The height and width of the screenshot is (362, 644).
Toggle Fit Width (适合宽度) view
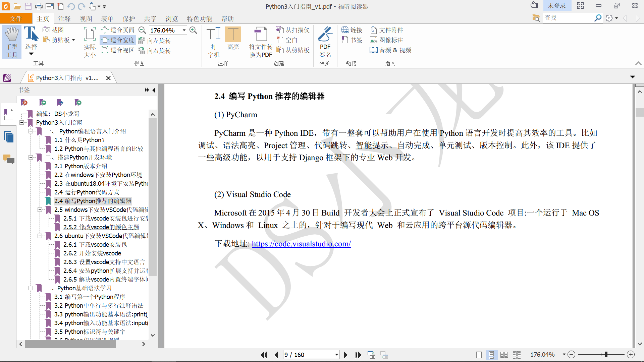[x=118, y=40]
